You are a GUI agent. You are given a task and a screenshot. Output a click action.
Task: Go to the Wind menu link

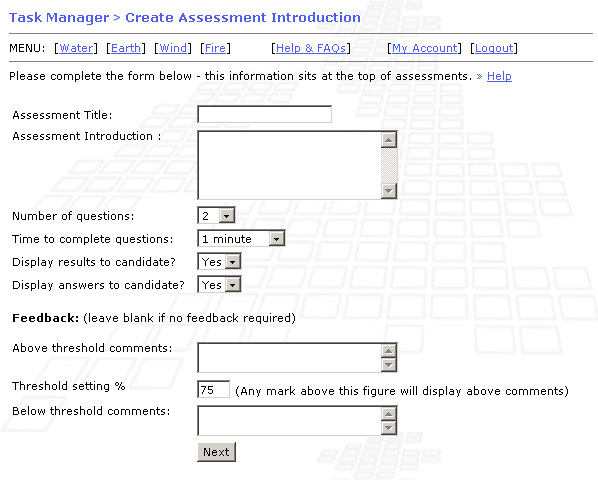(173, 48)
